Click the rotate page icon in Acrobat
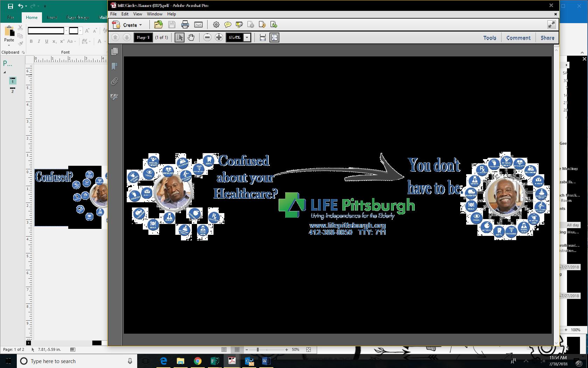Viewport: 588px width, 368px height. (x=262, y=25)
